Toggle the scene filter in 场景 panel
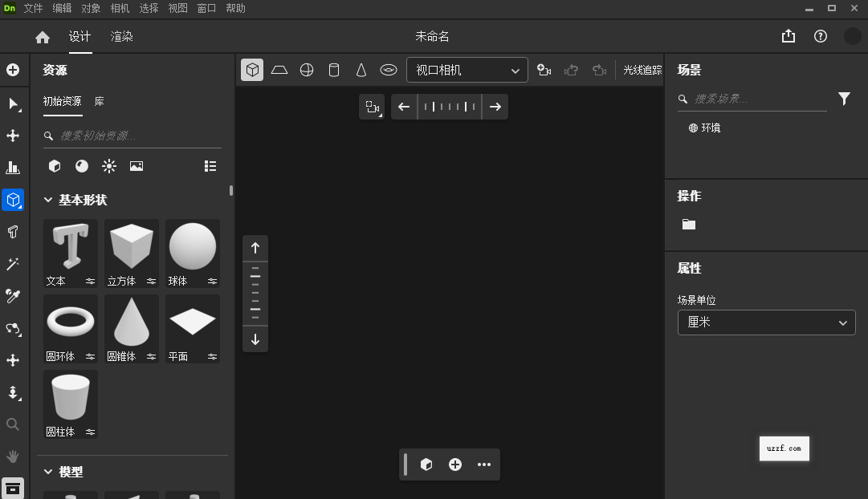This screenshot has height=499, width=868. coord(844,99)
